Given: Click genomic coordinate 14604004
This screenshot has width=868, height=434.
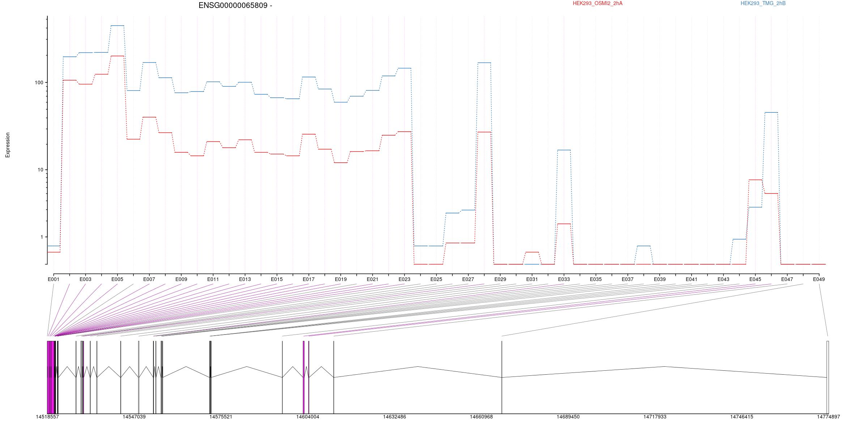Looking at the screenshot, I should click(x=308, y=417).
